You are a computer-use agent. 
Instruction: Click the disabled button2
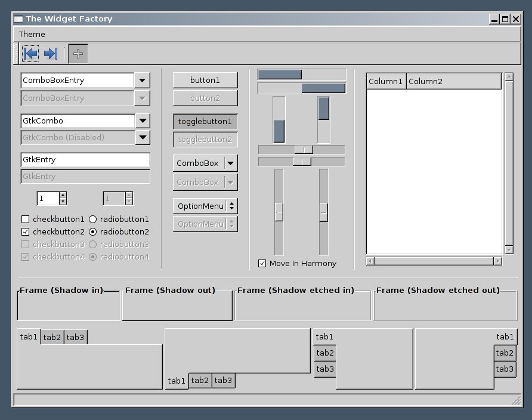click(x=205, y=98)
